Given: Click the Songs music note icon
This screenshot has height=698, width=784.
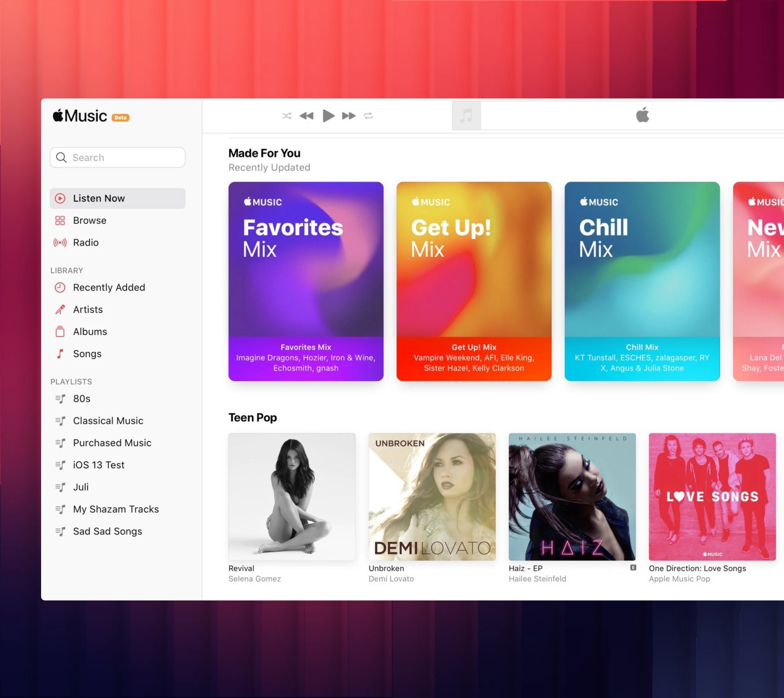Looking at the screenshot, I should pos(60,354).
